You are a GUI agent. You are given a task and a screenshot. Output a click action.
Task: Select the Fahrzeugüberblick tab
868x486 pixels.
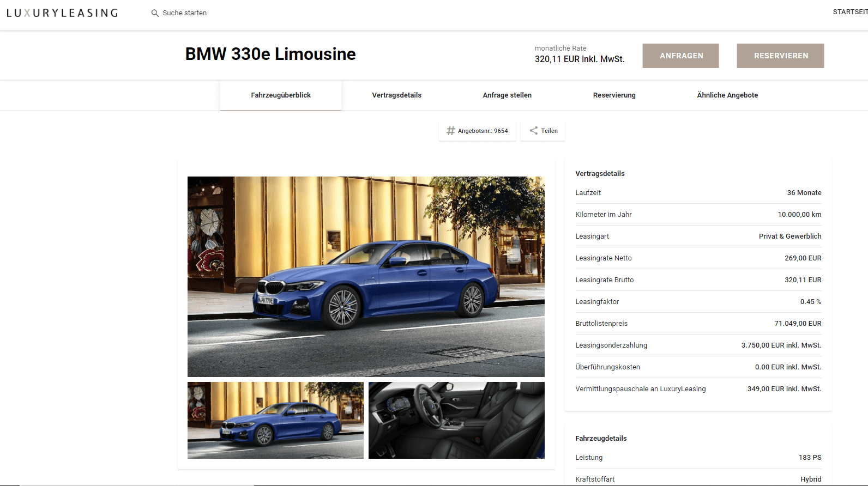click(x=281, y=95)
